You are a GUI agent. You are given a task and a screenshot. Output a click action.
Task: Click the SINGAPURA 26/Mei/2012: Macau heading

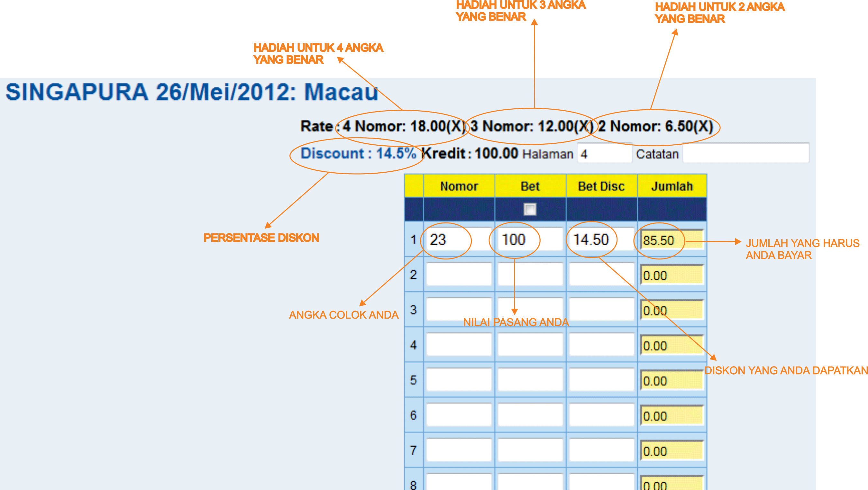pyautogui.click(x=192, y=92)
